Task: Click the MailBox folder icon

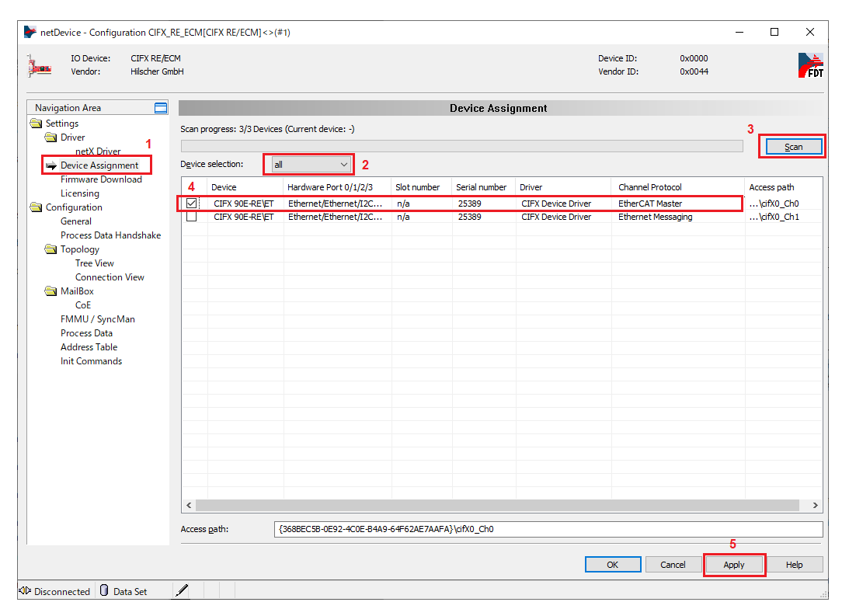Action: pos(51,291)
